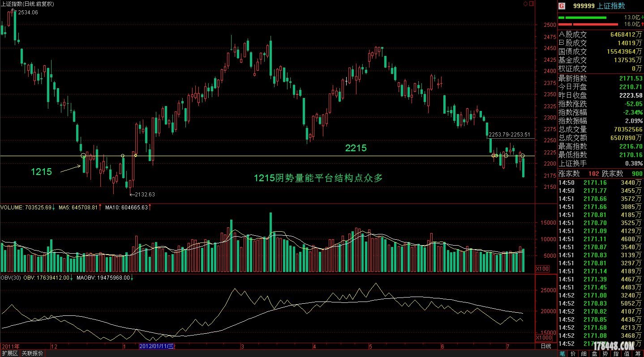Click the 国债成交 row
Image resolution: width=644 pixels, height=357 pixels.
[601, 51]
